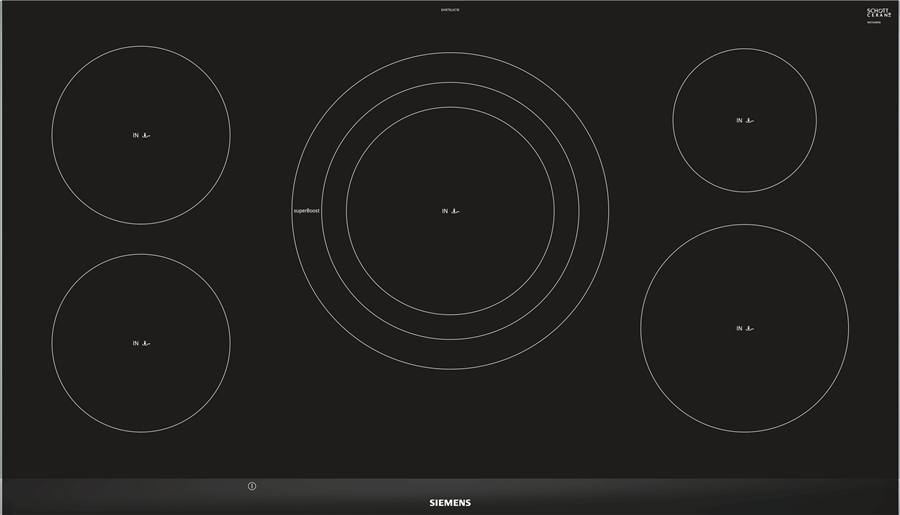The image size is (900, 515).
Task: Click the small top-right zone circle outline
Action: pos(745,49)
